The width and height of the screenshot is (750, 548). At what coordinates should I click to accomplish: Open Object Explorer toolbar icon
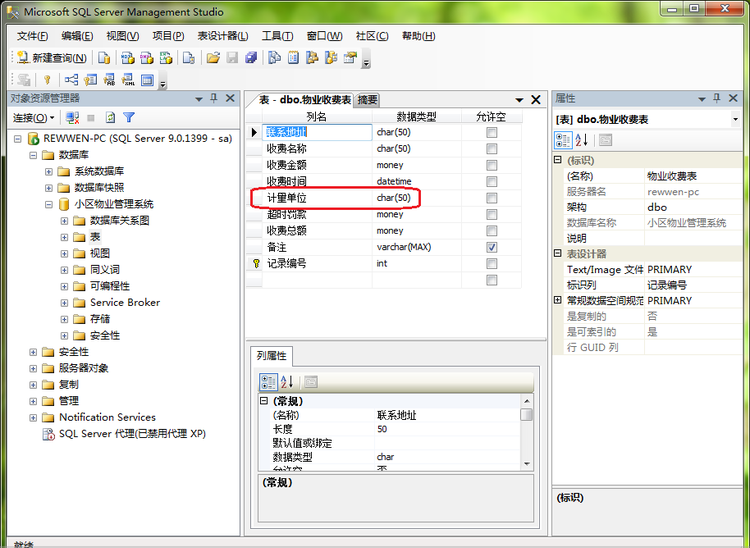(x=312, y=58)
